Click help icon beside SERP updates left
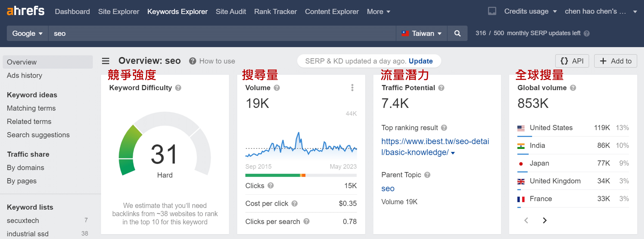The width and height of the screenshot is (644, 239). tap(587, 33)
